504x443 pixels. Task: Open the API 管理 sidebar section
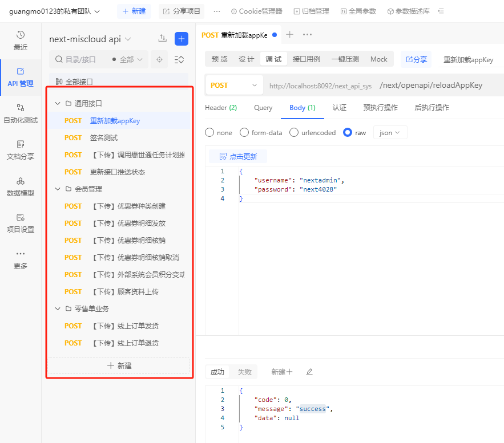tap(20, 78)
